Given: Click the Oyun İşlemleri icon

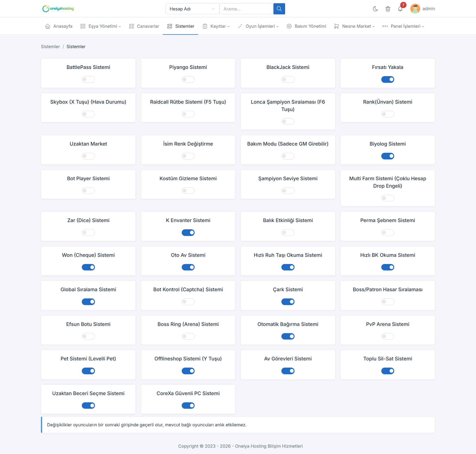Looking at the screenshot, I should coord(240,26).
